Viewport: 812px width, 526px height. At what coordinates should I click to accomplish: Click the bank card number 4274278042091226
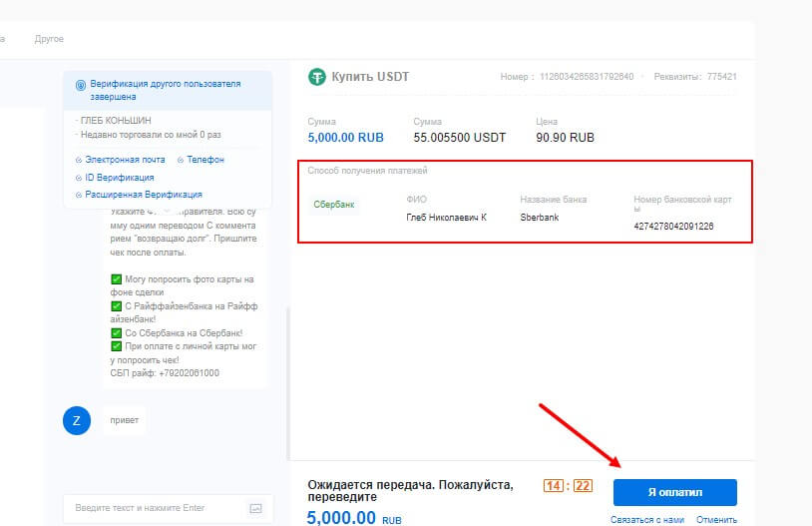675,227
